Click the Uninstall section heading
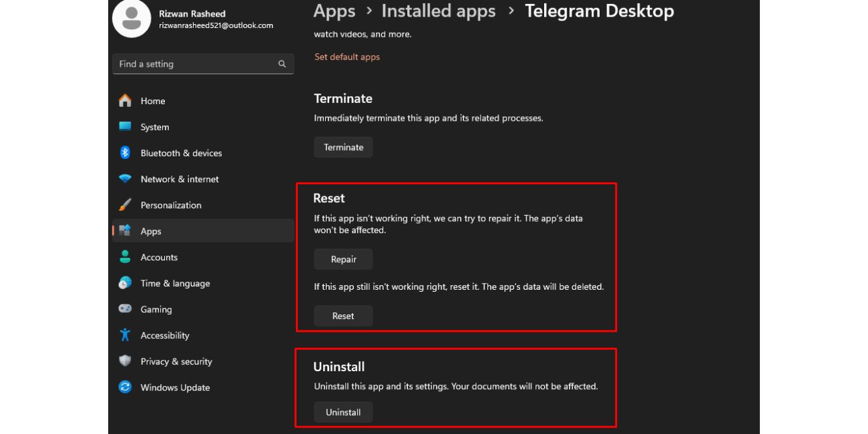 pyautogui.click(x=339, y=367)
